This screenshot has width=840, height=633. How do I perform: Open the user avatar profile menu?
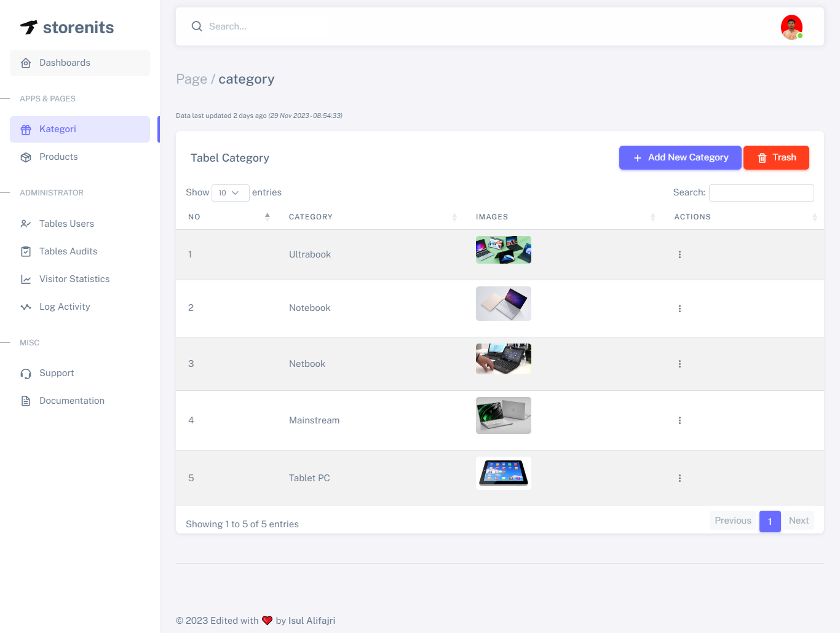pos(791,27)
